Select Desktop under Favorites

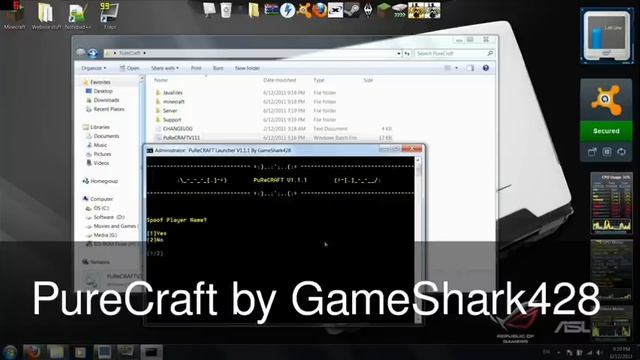103,91
